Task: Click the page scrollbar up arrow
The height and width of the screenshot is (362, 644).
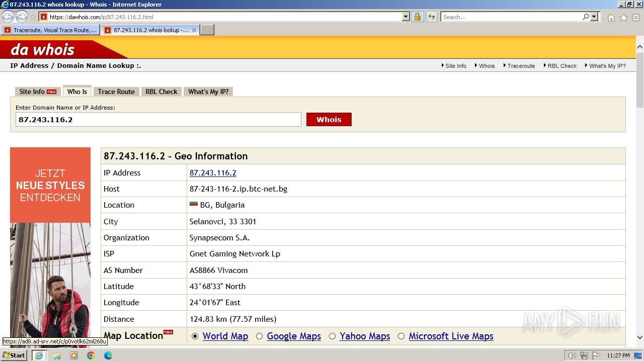Action: (639, 47)
